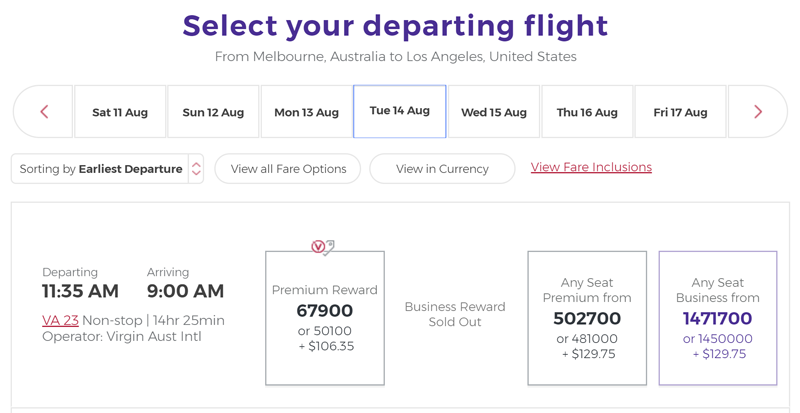Open Sorting by Earliest Departure dropdown

(107, 168)
